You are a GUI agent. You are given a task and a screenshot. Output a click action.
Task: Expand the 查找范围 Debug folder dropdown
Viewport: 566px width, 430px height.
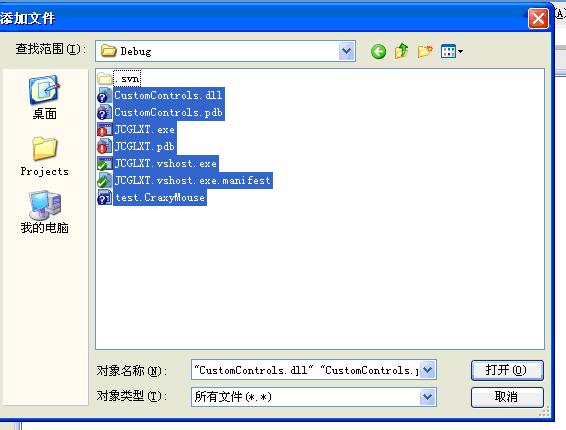tap(347, 51)
